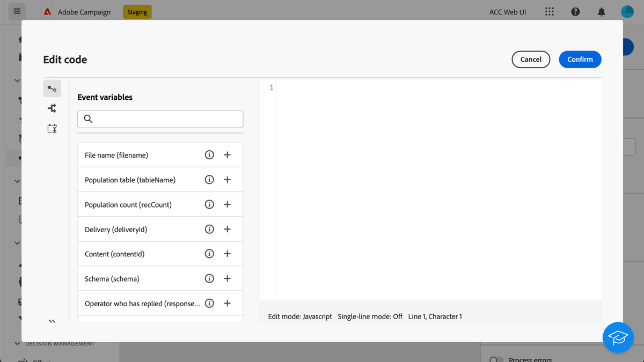This screenshot has width=644, height=362.
Task: Open the personalization blocks panel icon
Action: pos(52,128)
